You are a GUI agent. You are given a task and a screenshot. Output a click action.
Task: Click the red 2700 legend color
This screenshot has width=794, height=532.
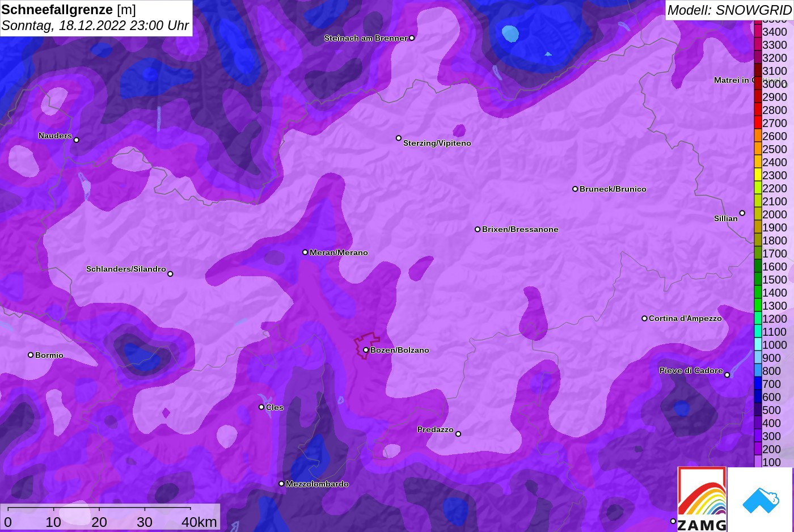point(758,123)
